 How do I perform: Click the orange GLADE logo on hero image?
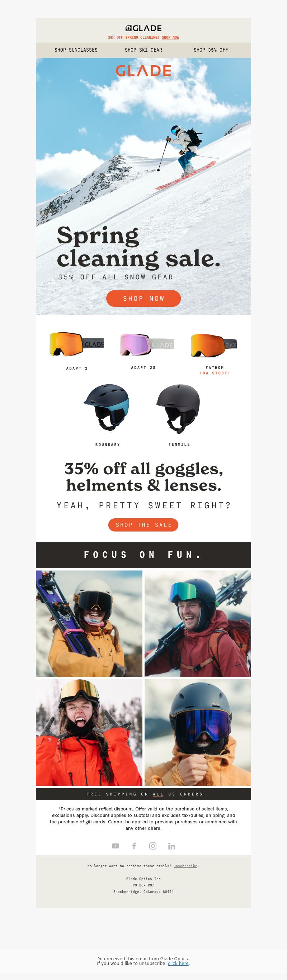(143, 71)
